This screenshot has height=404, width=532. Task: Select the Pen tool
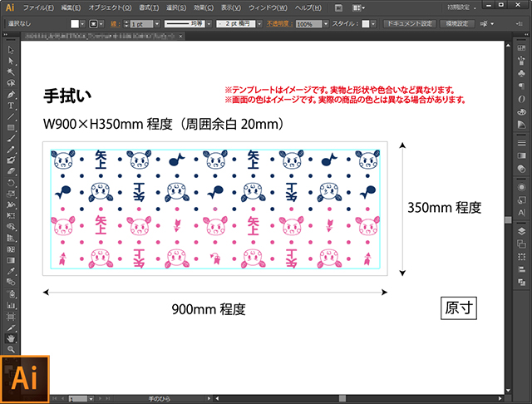11,94
